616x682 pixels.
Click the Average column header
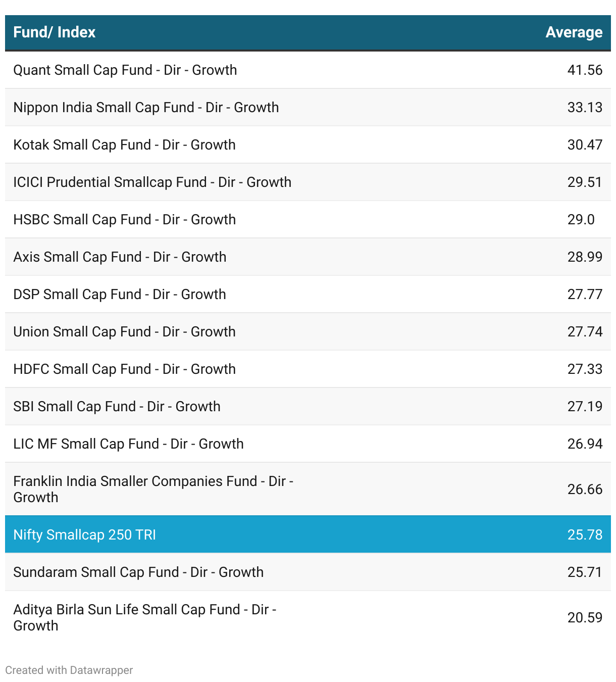tap(574, 32)
